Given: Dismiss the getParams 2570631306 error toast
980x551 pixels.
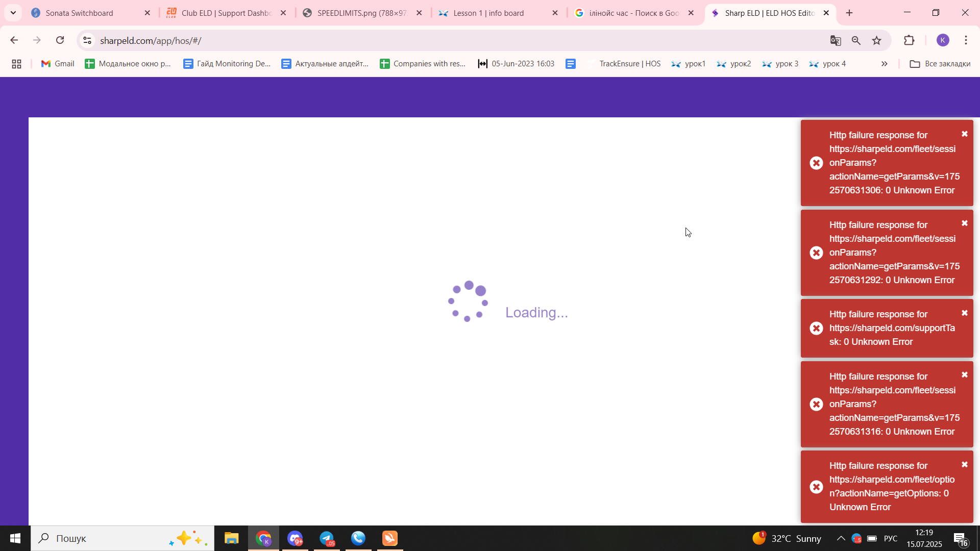Looking at the screenshot, I should click(x=965, y=134).
